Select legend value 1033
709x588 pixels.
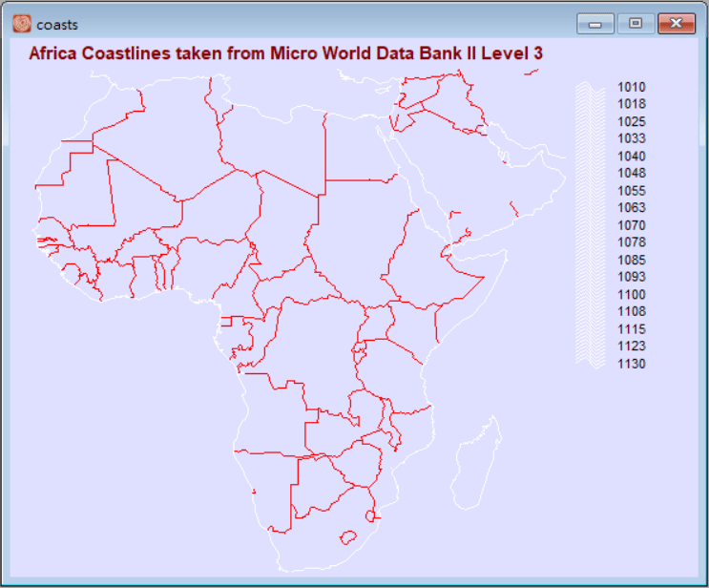click(632, 138)
